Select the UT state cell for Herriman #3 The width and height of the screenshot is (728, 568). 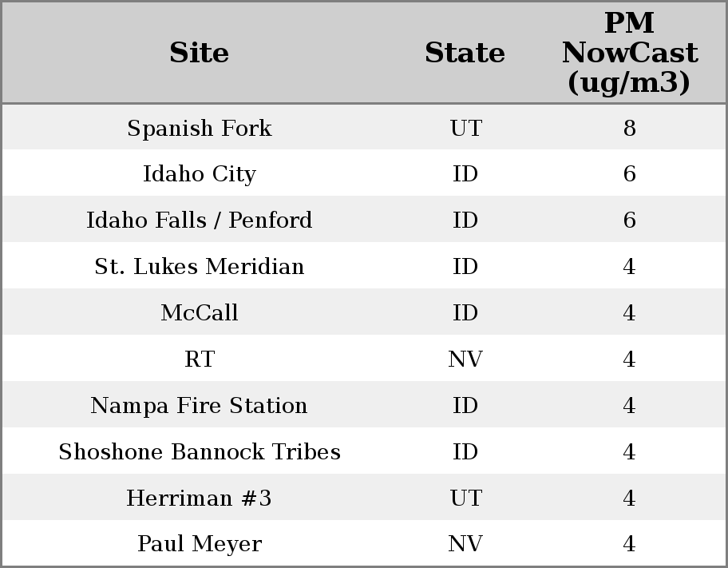(x=465, y=498)
